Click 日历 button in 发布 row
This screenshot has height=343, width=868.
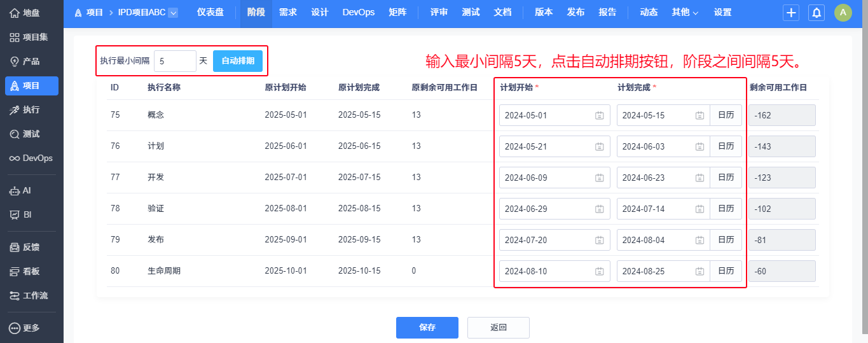726,240
